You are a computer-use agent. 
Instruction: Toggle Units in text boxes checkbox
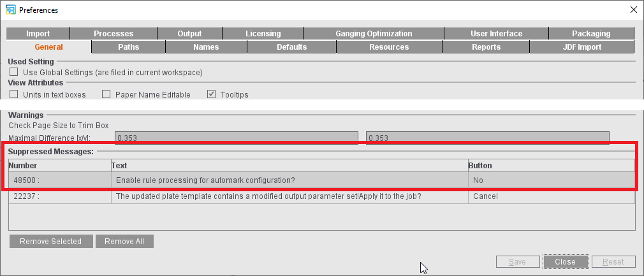[x=14, y=94]
